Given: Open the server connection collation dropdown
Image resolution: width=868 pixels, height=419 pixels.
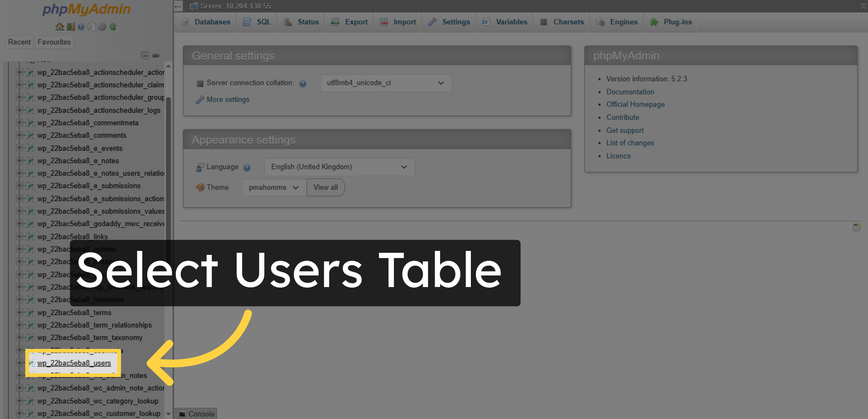Looking at the screenshot, I should pyautogui.click(x=386, y=83).
